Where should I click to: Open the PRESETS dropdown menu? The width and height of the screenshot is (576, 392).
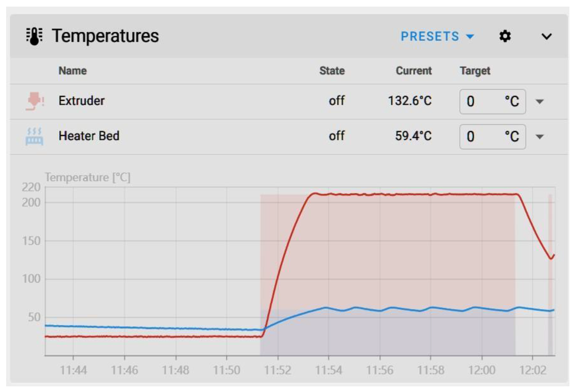pos(437,36)
